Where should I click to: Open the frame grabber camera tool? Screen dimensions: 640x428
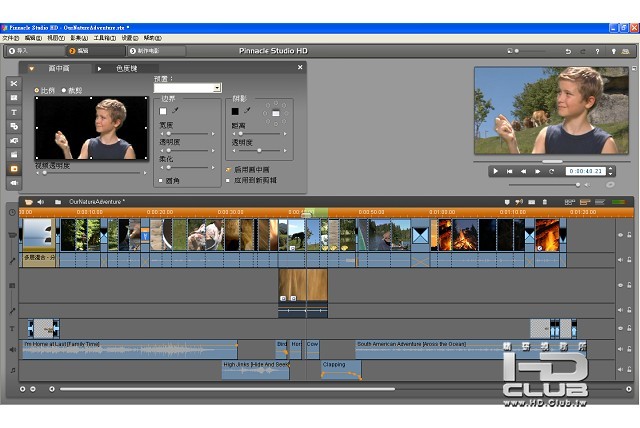pos(14,141)
